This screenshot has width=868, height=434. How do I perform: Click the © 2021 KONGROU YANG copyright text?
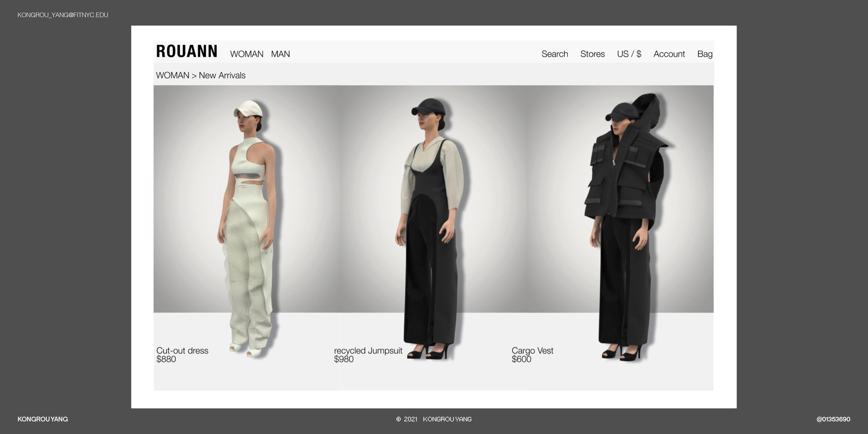point(434,419)
